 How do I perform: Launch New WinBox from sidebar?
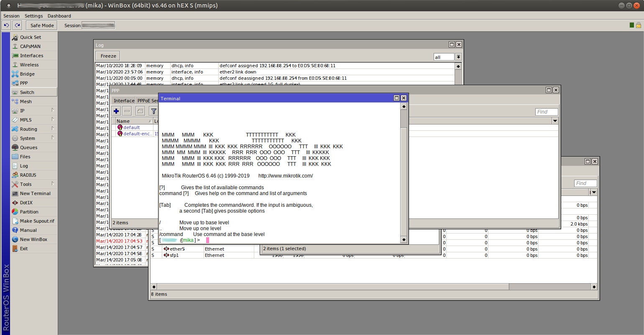pos(33,239)
